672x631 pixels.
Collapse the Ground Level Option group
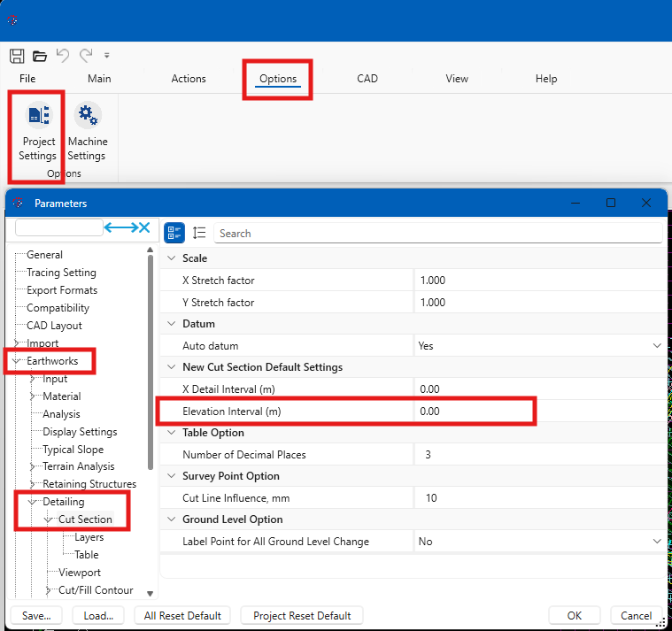pos(172,519)
